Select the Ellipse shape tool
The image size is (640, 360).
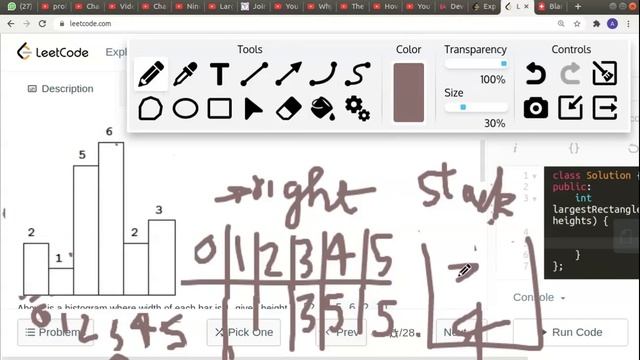click(x=185, y=109)
